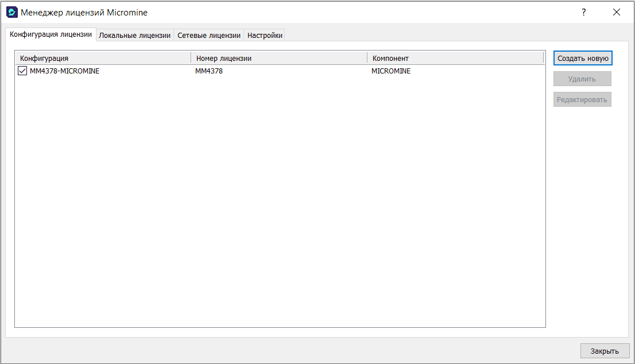
Task: Click the MICROMINE component cell
Action: (391, 71)
